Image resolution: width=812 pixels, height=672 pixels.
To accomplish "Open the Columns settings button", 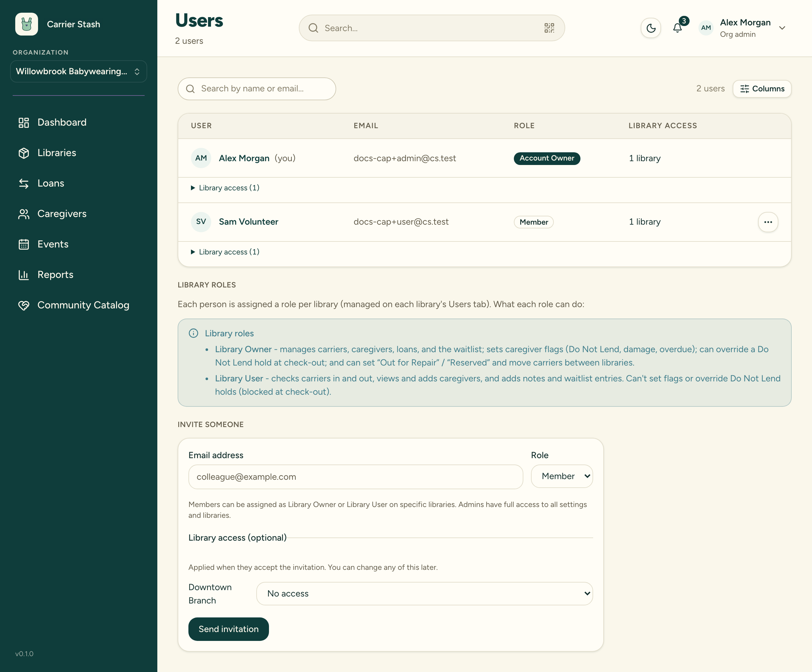I will click(762, 89).
